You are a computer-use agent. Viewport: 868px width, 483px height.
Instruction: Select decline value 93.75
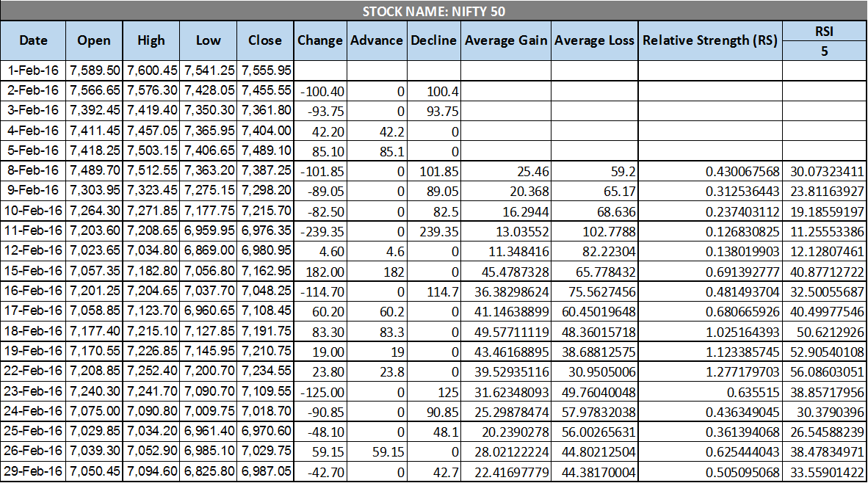[433, 111]
